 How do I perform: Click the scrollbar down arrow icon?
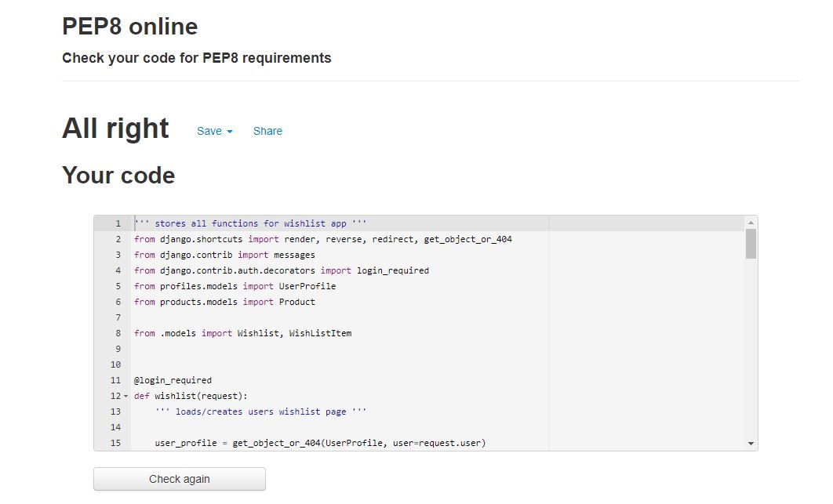coord(751,443)
